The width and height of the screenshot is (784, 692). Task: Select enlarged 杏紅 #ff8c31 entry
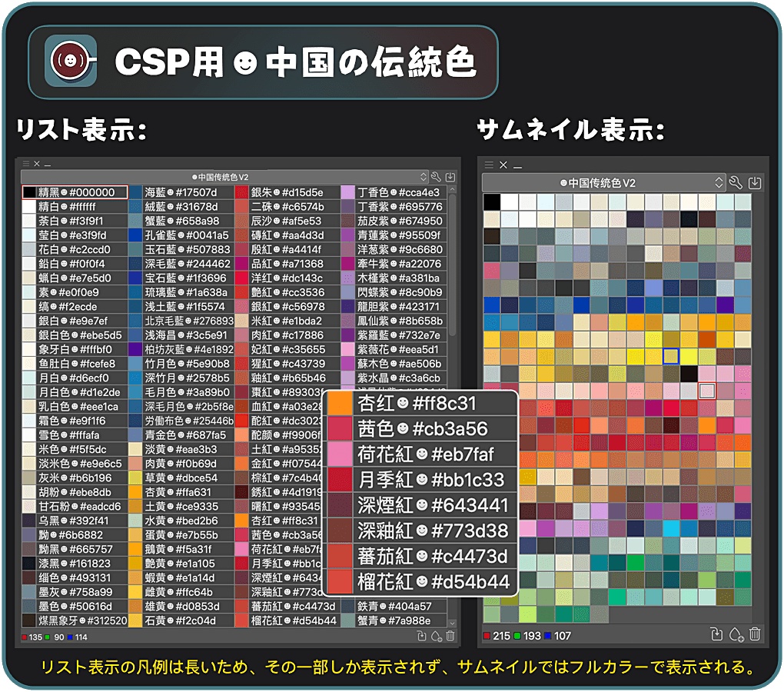[x=421, y=404]
